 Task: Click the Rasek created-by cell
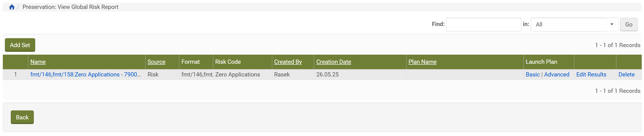282,75
